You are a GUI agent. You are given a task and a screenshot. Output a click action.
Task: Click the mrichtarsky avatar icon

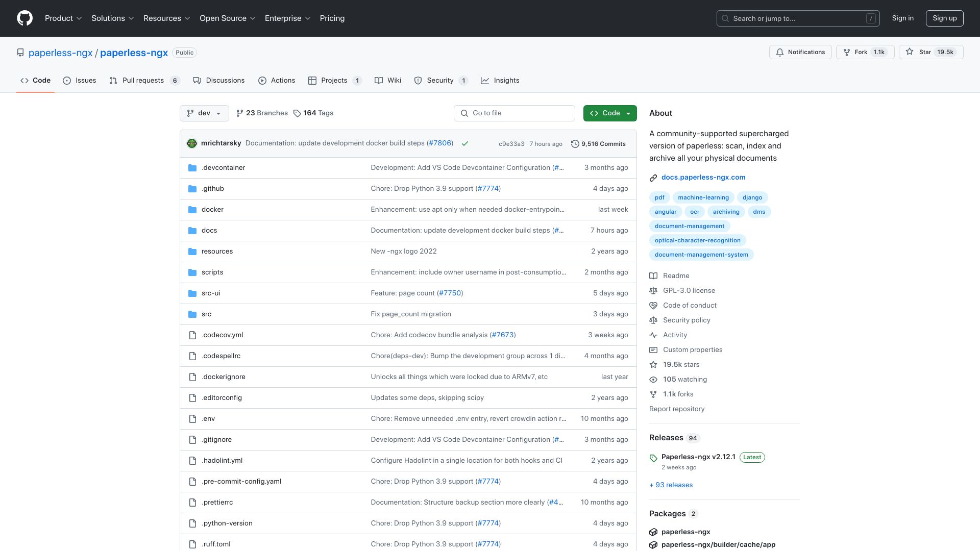click(x=192, y=143)
